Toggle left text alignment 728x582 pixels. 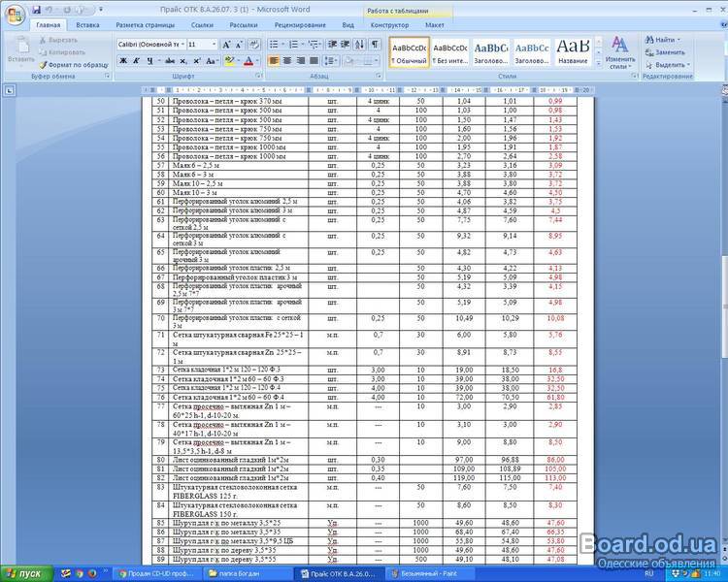pos(274,61)
